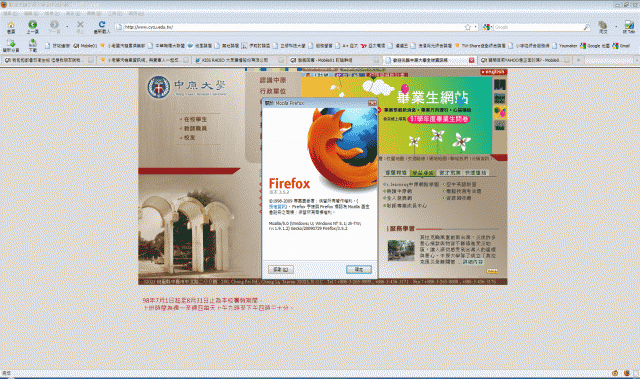Open the search engine selector Google icon
This screenshot has width=640, height=379.
click(487, 27)
